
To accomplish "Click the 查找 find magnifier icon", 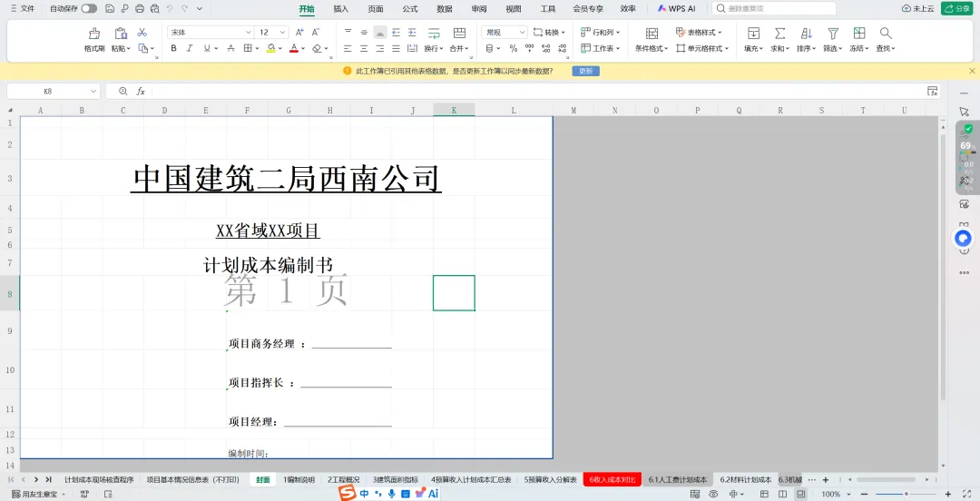I will [885, 34].
